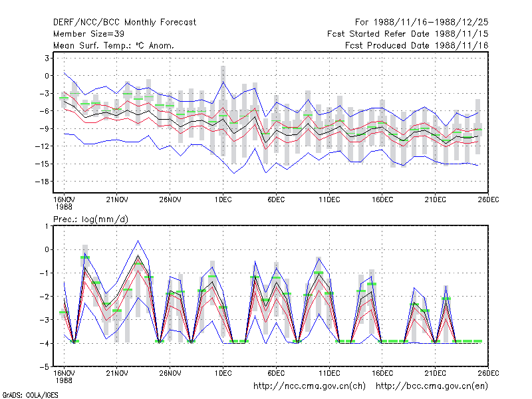The image size is (532, 399).
Task: Click the 1DEC label on temperature chart axis
Action: [223, 200]
